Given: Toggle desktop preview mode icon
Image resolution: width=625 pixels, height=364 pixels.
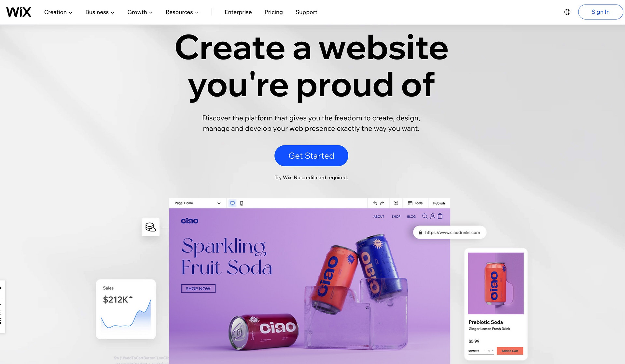Looking at the screenshot, I should click(x=232, y=203).
